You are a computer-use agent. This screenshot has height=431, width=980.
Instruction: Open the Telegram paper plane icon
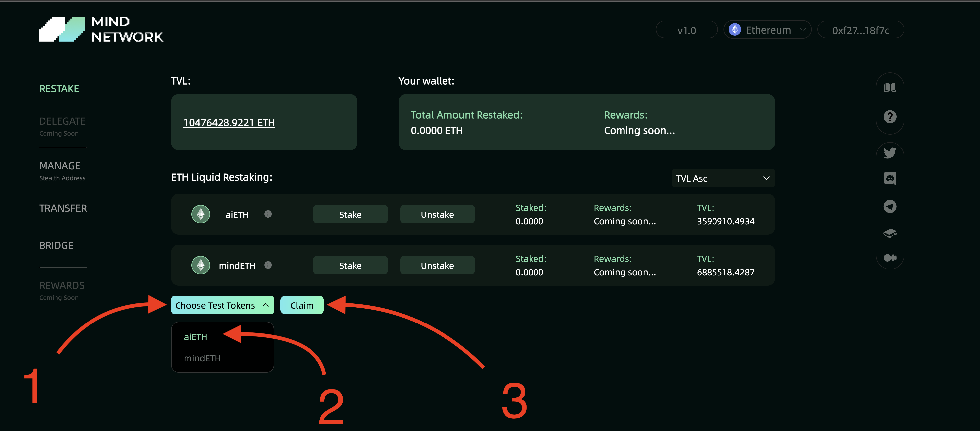890,206
